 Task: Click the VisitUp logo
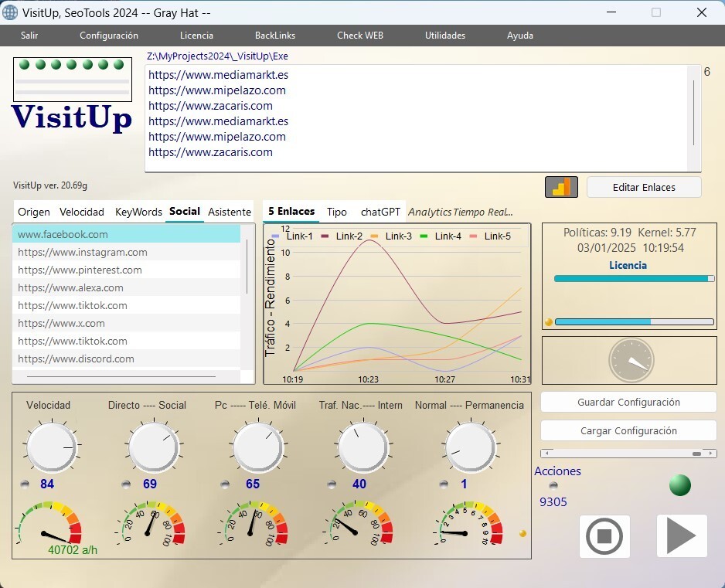tap(70, 117)
